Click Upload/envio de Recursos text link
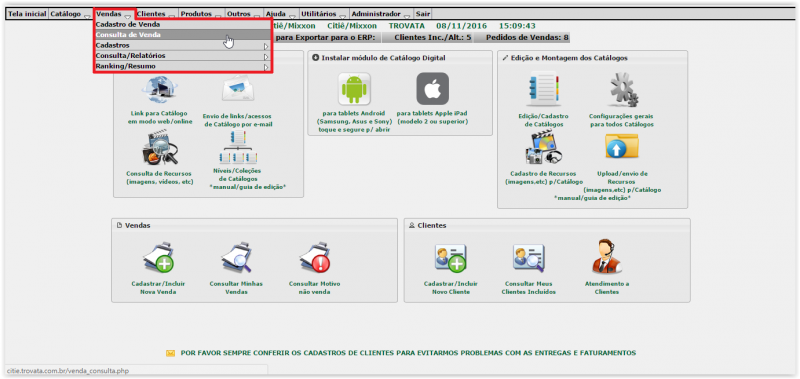The width and height of the screenshot is (800, 379). [x=621, y=182]
